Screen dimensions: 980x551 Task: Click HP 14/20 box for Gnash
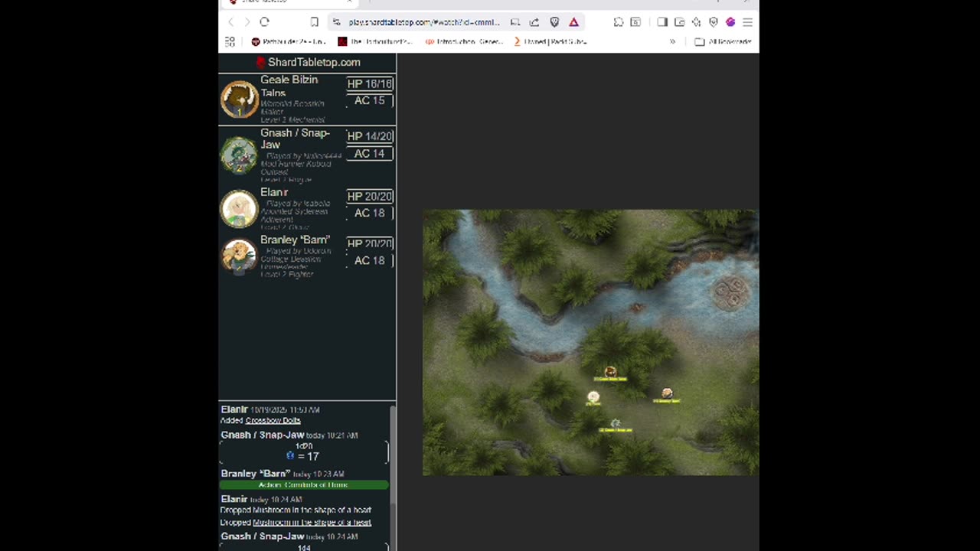click(370, 136)
